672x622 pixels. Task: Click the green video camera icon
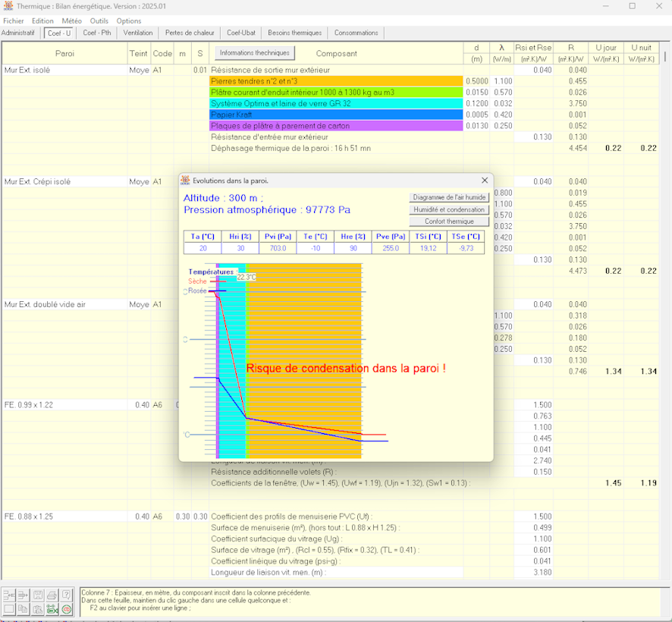pyautogui.click(x=52, y=609)
